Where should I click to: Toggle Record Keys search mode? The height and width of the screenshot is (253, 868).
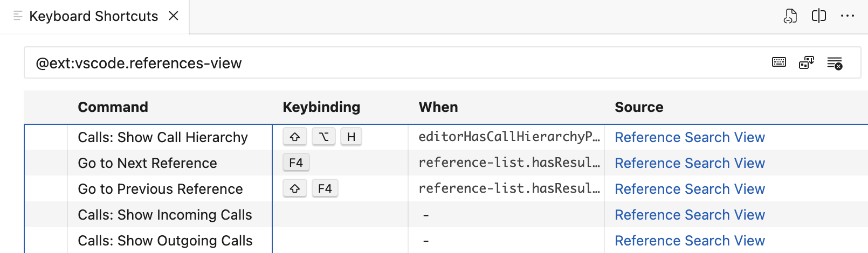(779, 62)
